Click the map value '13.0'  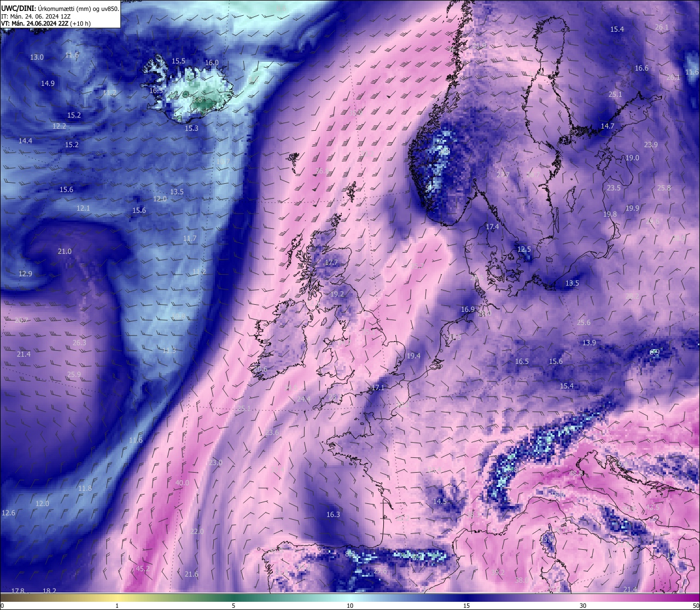tap(37, 57)
